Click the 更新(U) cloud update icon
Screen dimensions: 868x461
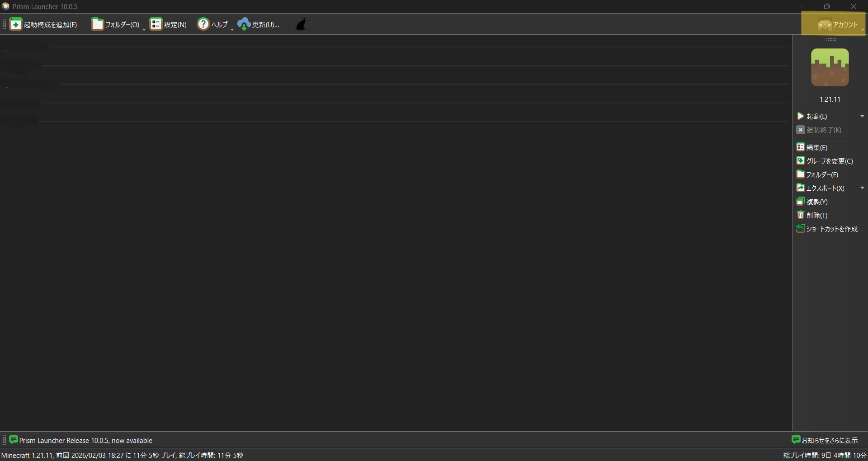[244, 24]
